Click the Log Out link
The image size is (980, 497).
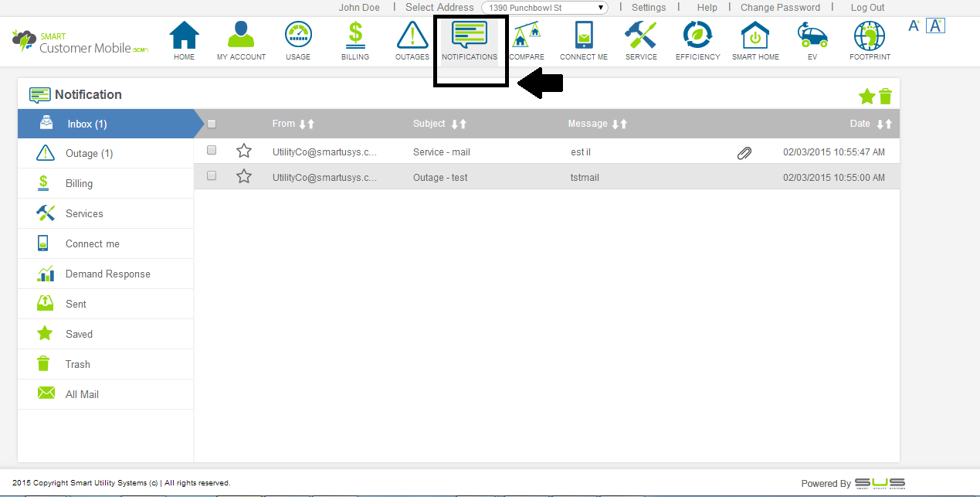tap(867, 8)
